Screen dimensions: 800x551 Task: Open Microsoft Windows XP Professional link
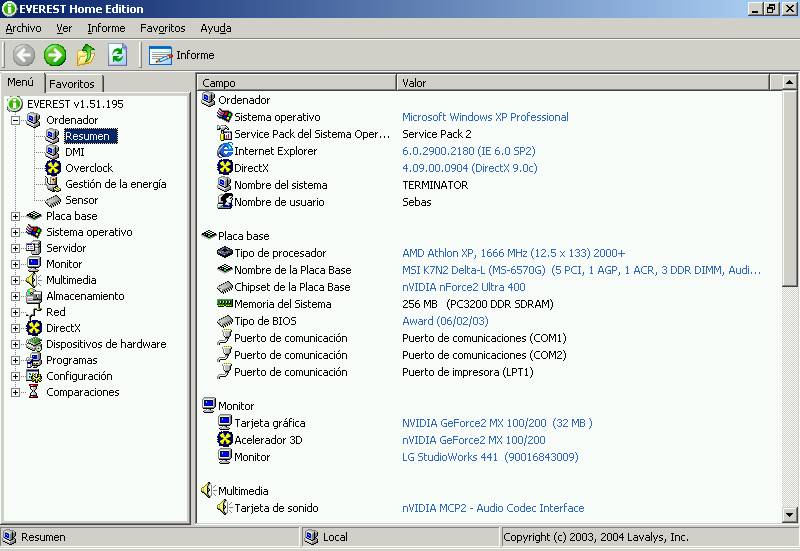485,117
